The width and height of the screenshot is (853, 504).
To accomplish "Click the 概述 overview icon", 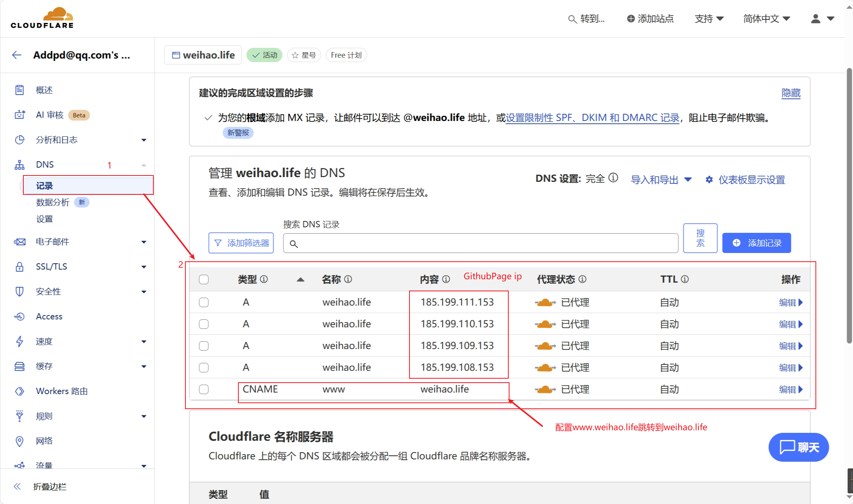I will (x=19, y=90).
